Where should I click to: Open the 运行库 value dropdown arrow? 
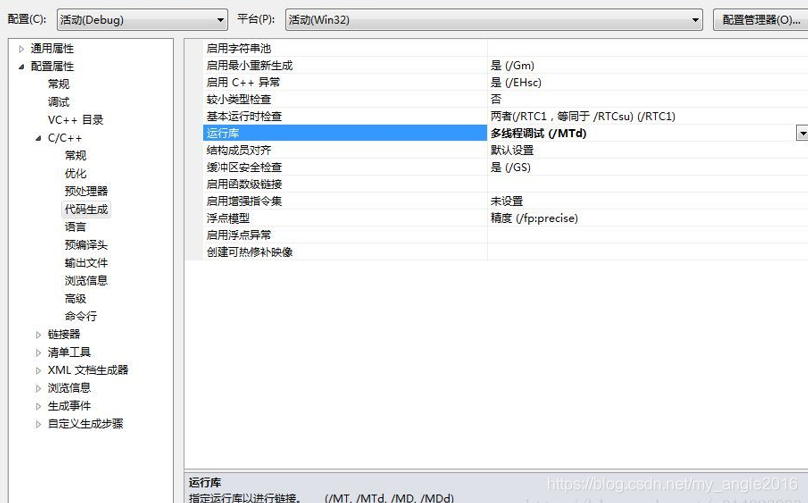click(802, 133)
